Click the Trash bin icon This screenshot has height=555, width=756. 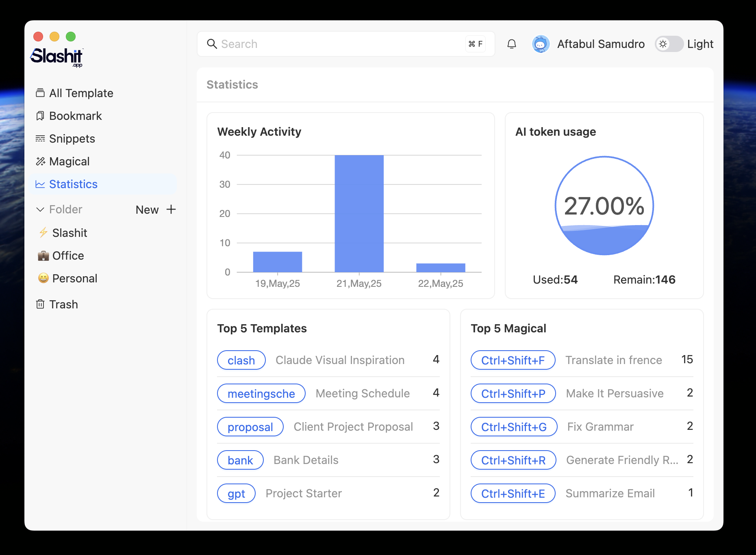tap(40, 304)
